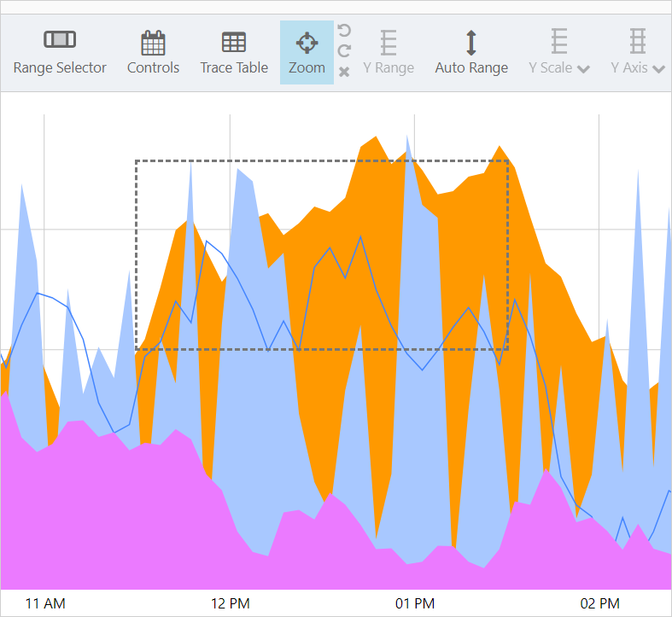Show the Trace Table
Viewport: 672px width, 617px height.
(x=234, y=52)
